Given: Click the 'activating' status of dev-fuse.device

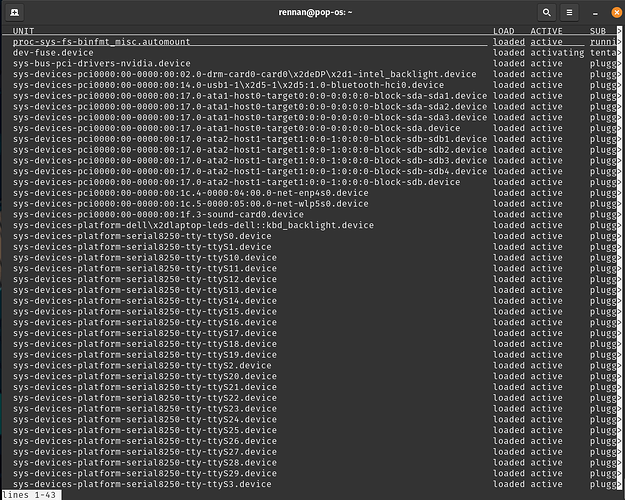Looking at the screenshot, I should coord(557,53).
